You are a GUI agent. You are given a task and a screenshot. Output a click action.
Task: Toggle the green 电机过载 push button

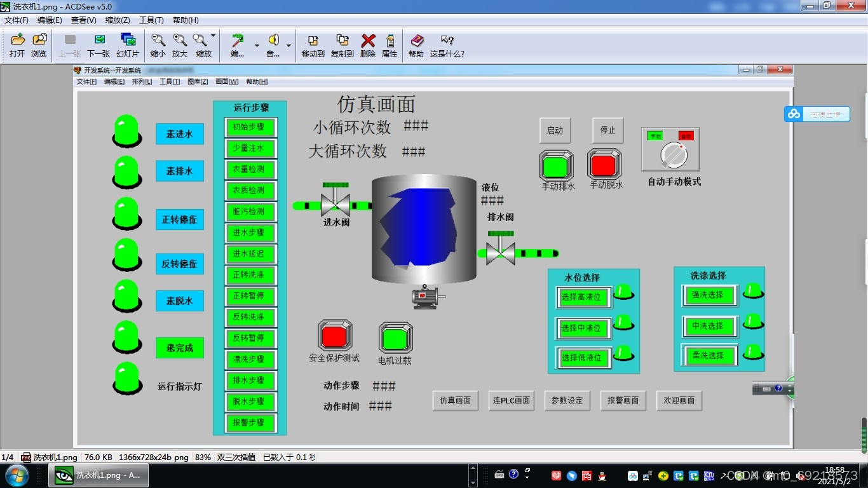click(396, 338)
